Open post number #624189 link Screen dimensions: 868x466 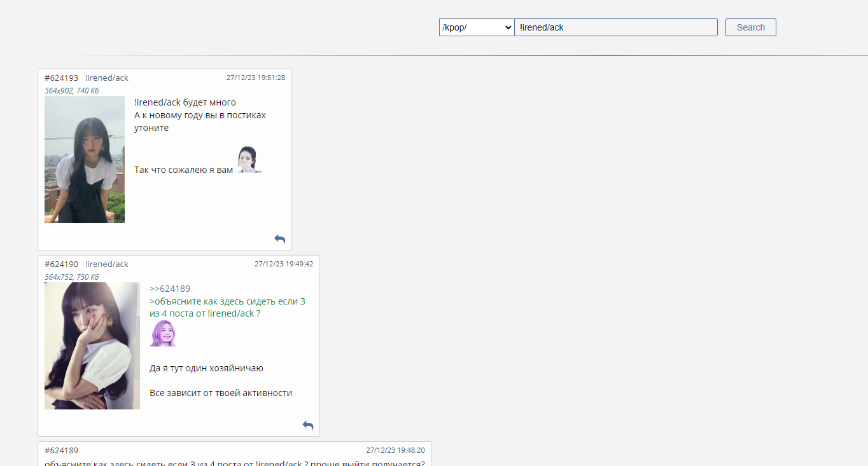point(61,450)
